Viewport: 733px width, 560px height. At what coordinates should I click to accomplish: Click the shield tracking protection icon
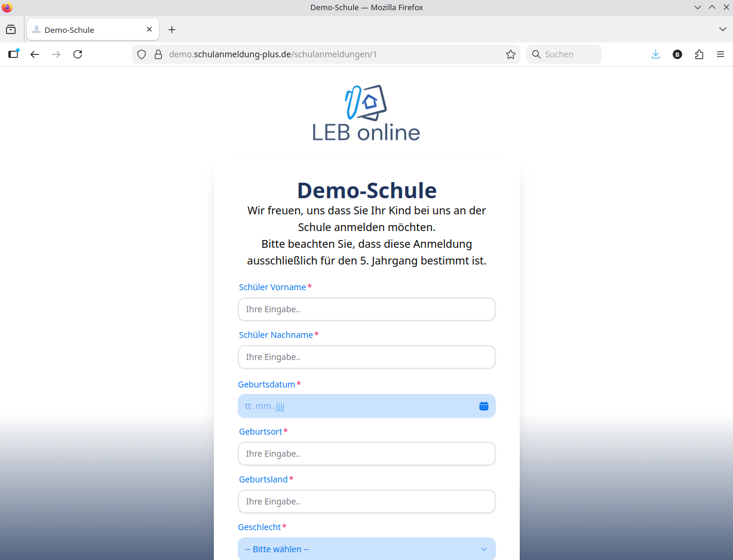click(142, 54)
